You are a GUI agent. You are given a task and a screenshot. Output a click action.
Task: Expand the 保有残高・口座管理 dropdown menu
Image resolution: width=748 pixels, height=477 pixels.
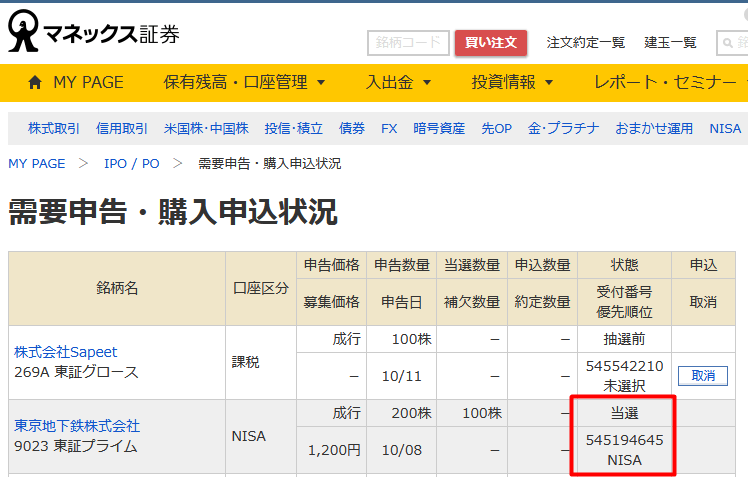click(244, 83)
